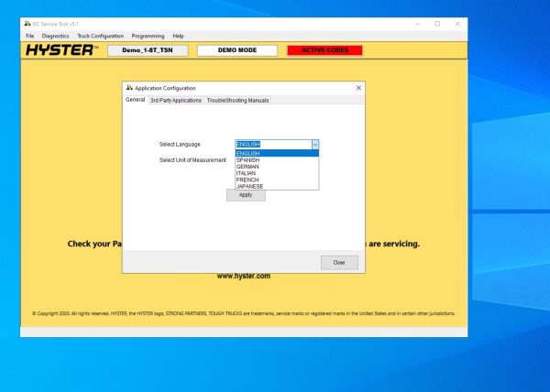Click the Close button in dialog
Viewport: 550px width, 392px height.
click(339, 262)
